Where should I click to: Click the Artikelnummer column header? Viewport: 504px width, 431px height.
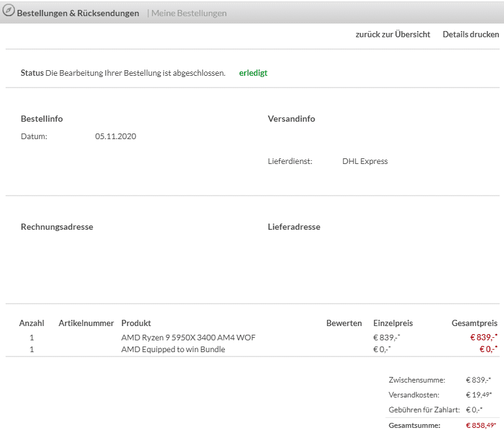(x=86, y=323)
